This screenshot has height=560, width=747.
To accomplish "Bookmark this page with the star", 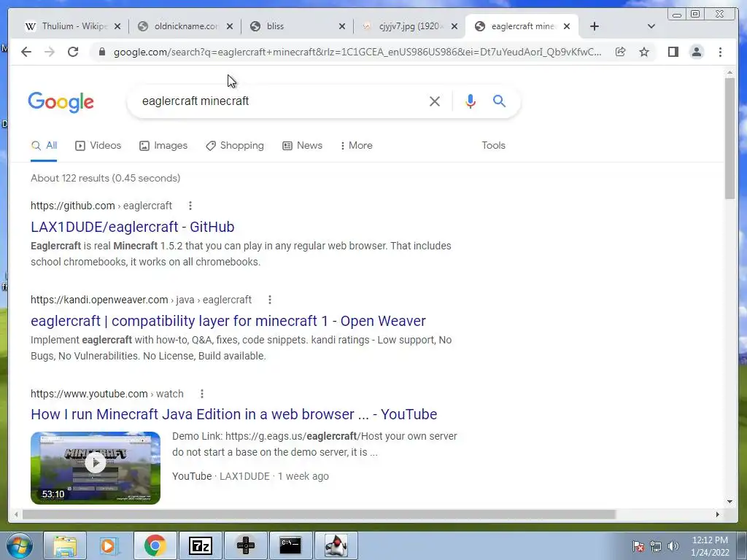I will tap(644, 52).
